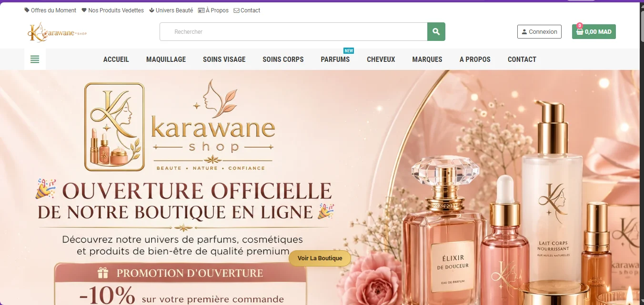Open Nos Produits Vedettes link
Image resolution: width=644 pixels, height=305 pixels.
[116, 10]
